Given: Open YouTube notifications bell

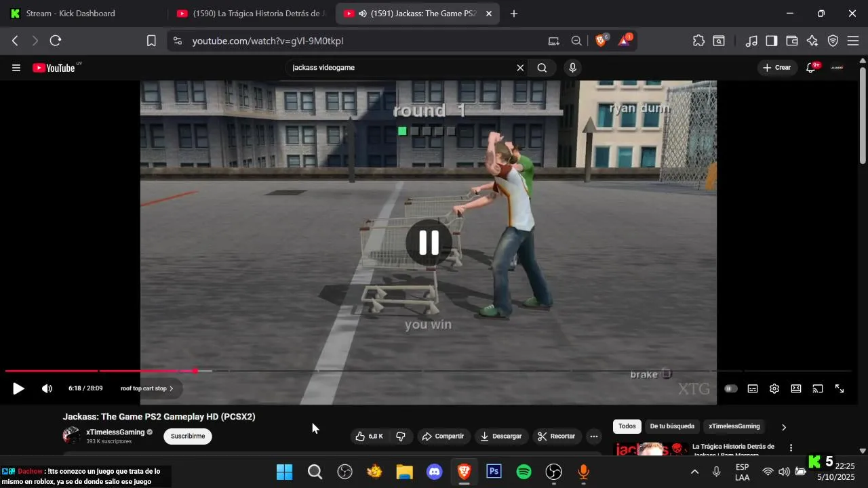Looking at the screenshot, I should (811, 68).
